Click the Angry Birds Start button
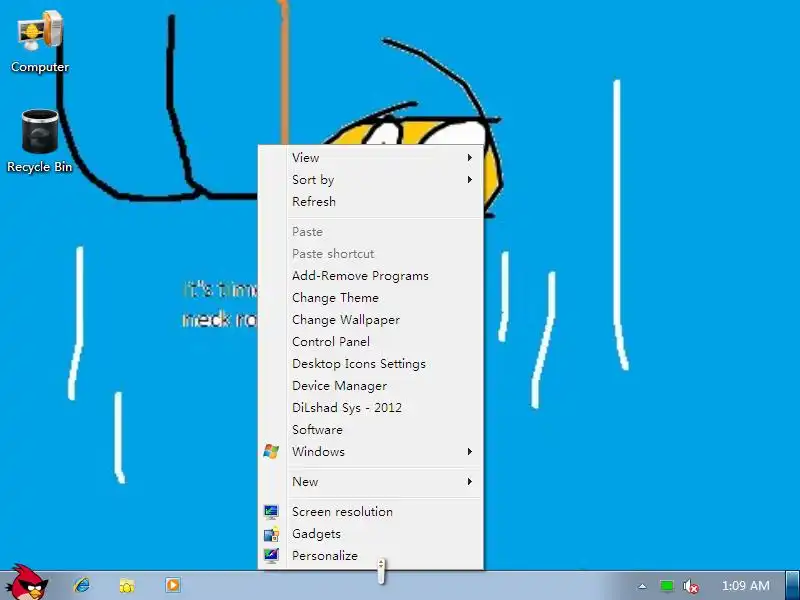The height and width of the screenshot is (600, 800). [x=28, y=582]
